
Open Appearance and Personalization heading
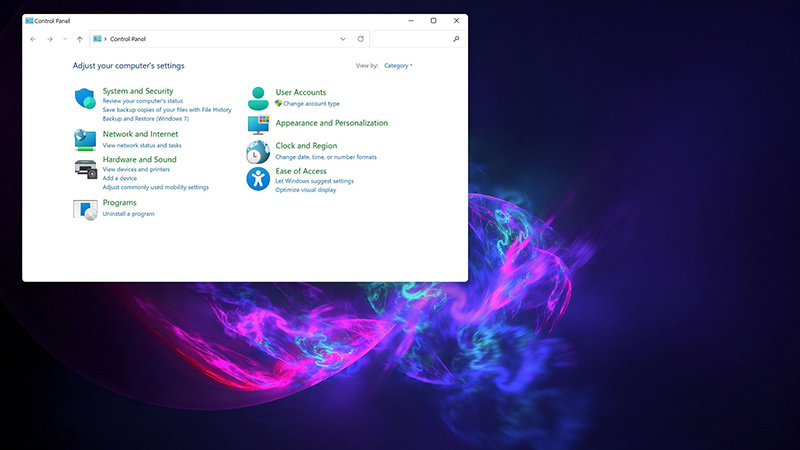point(332,123)
